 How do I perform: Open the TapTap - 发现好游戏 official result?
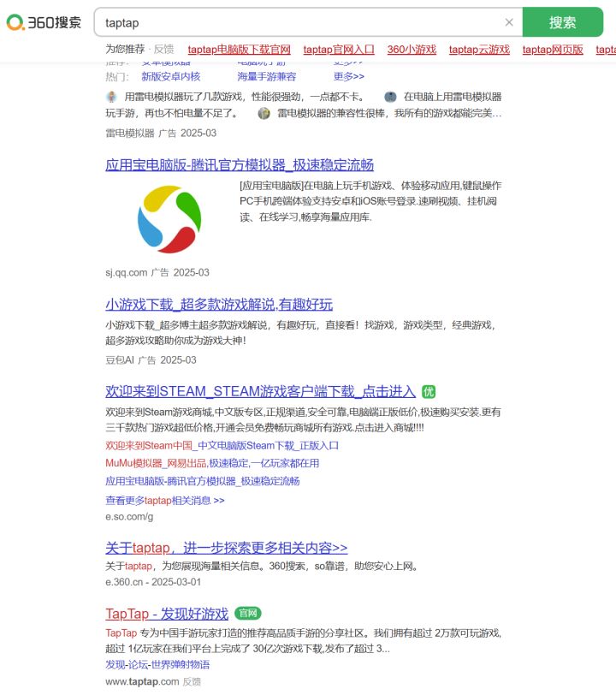click(167, 614)
